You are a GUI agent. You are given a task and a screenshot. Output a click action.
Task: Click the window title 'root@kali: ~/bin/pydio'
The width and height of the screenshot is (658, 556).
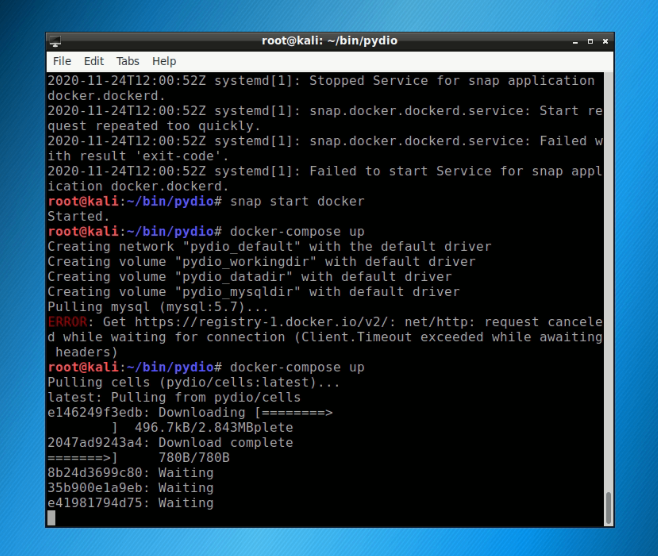coord(329,41)
